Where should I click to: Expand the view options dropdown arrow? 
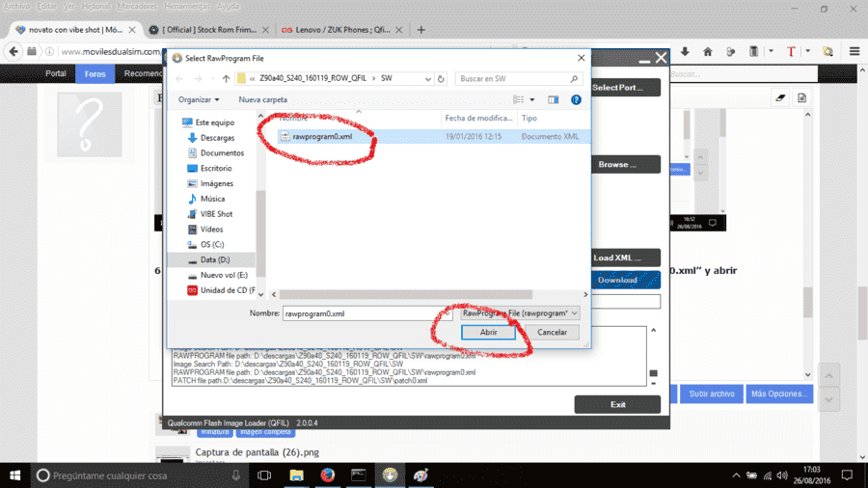coord(532,99)
